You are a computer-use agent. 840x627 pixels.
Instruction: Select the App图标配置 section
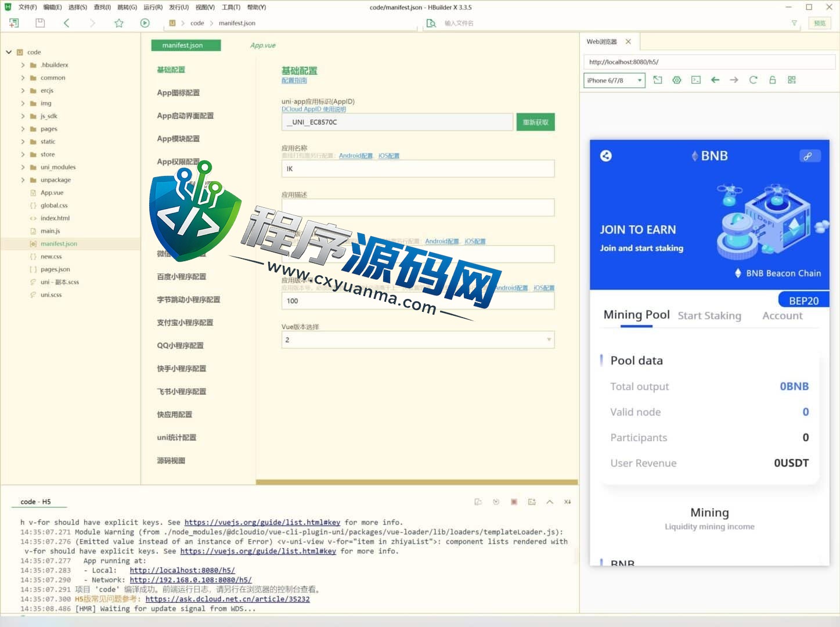pyautogui.click(x=178, y=93)
